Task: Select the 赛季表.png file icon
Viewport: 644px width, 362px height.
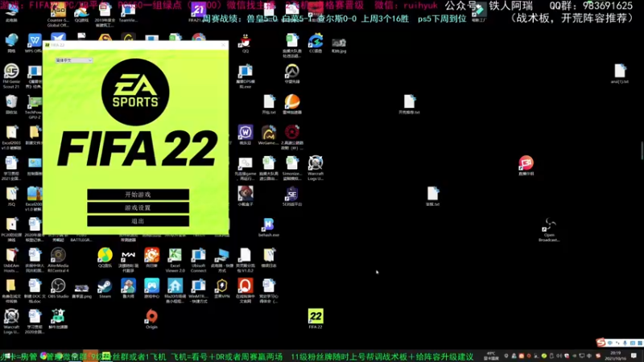Action: click(81, 289)
